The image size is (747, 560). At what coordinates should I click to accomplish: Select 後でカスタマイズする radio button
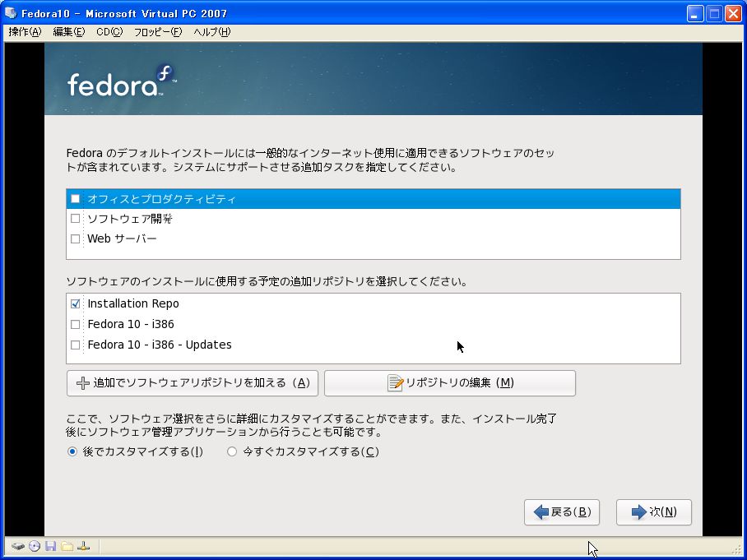(72, 451)
